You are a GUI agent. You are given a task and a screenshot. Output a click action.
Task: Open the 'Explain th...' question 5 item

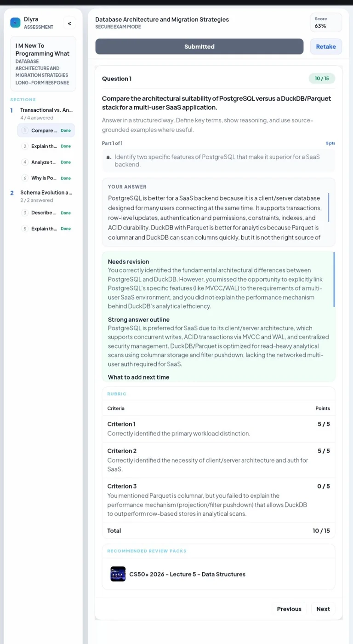(46, 229)
